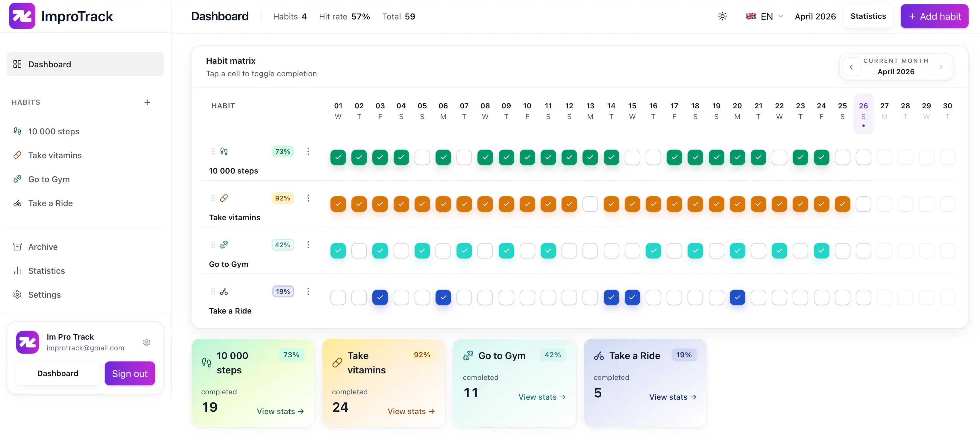Viewport: 980px width, 447px height.
Task: Open Statistics from the sidebar
Action: [x=85, y=270]
